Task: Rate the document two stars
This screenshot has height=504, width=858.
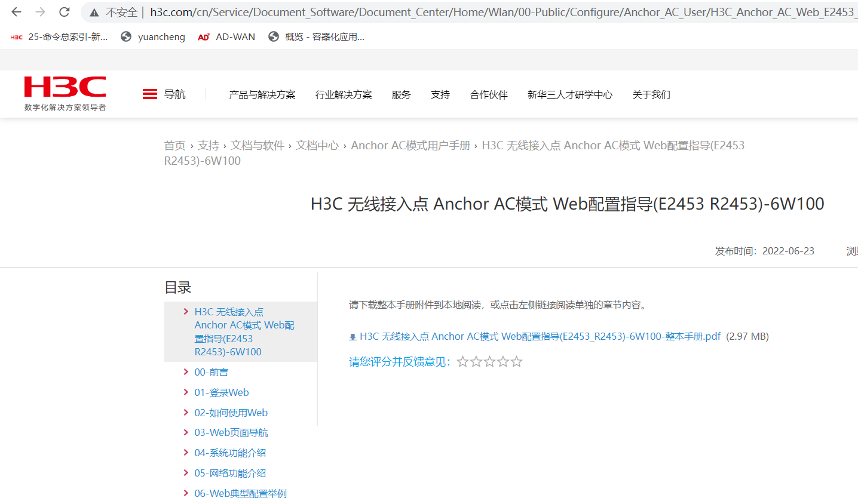Action: (476, 362)
